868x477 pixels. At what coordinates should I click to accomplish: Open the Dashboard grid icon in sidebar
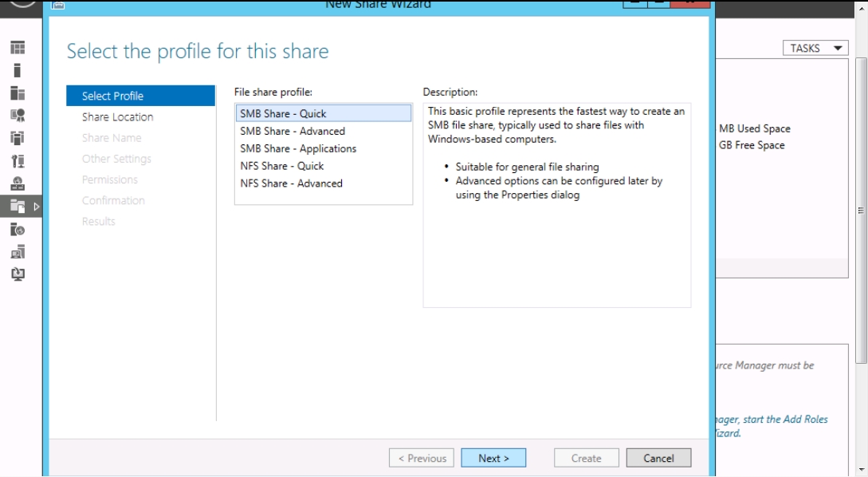click(18, 48)
